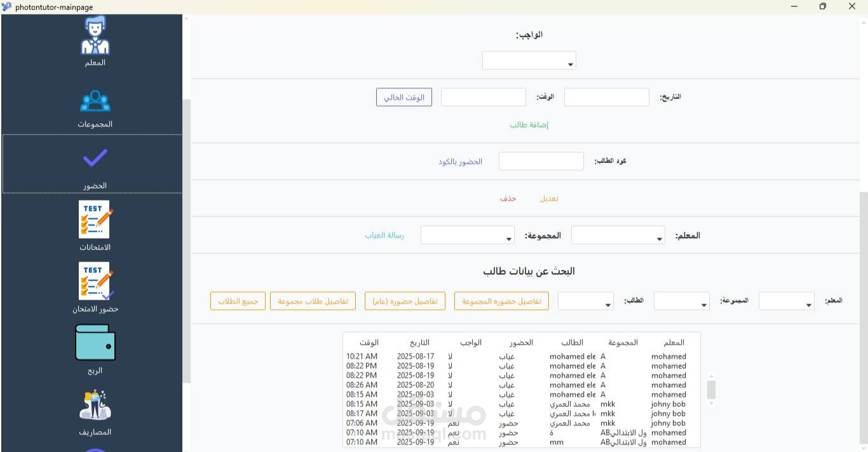Open المعلم dropdown next to رسالة الغياب
Screen dimensions: 868x452
(x=618, y=235)
